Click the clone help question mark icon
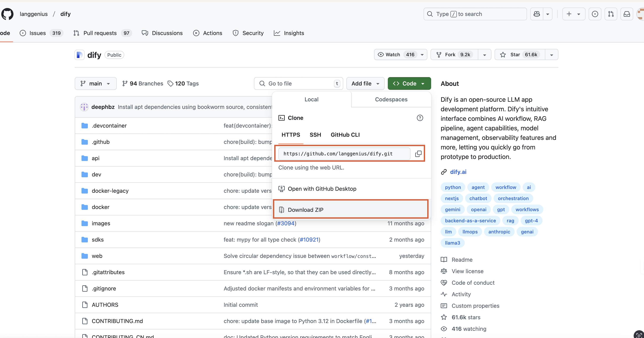This screenshot has width=644, height=338. click(420, 118)
